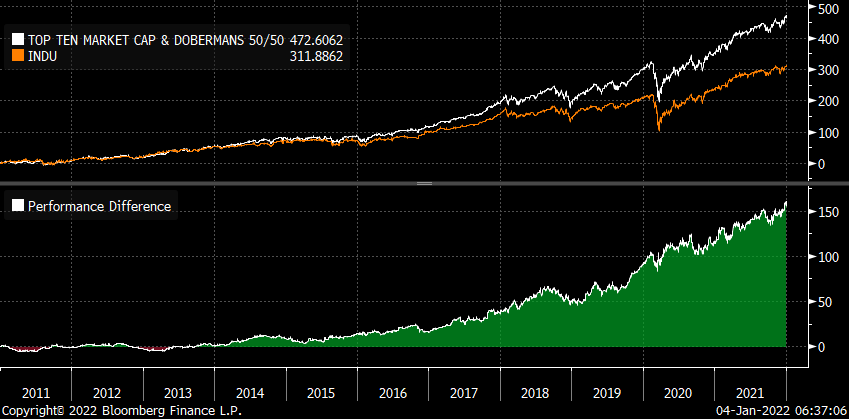The image size is (849, 419).
Task: Select the 2011 year label on time axis
Action: pyautogui.click(x=37, y=391)
